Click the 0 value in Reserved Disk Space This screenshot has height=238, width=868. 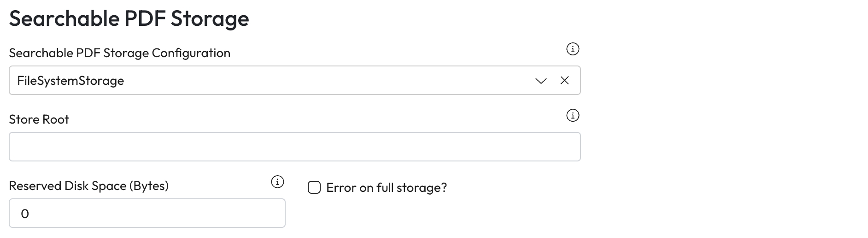[x=25, y=214]
